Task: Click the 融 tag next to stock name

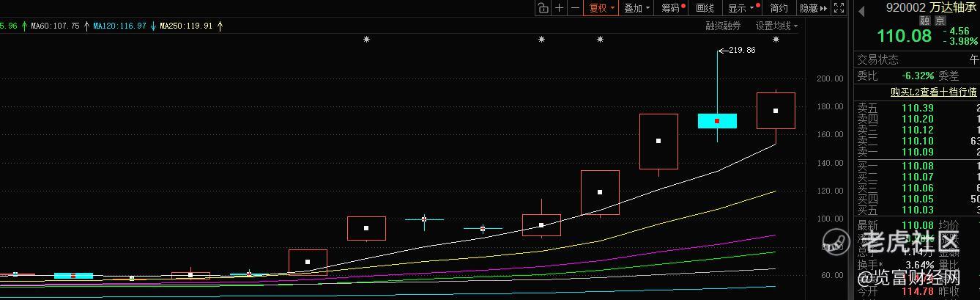Action: (x=925, y=21)
